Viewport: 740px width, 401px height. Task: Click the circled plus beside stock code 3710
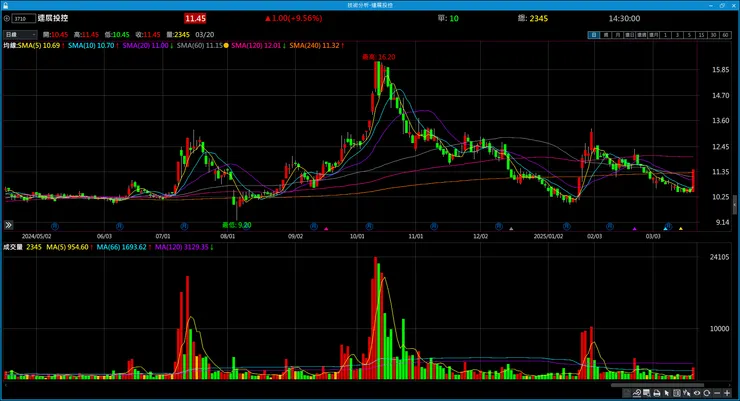click(x=7, y=18)
